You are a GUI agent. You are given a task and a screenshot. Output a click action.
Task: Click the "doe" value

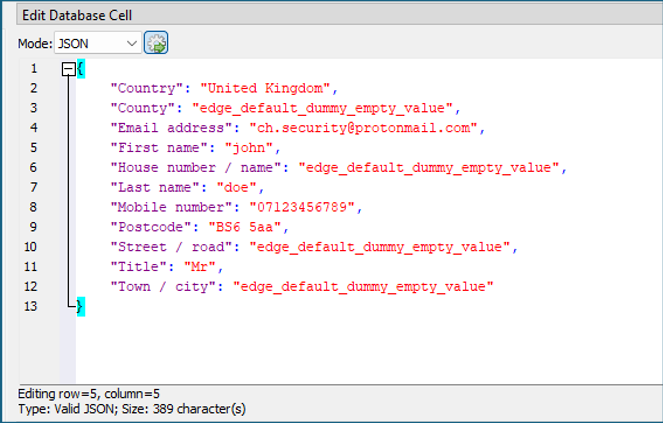(x=237, y=187)
